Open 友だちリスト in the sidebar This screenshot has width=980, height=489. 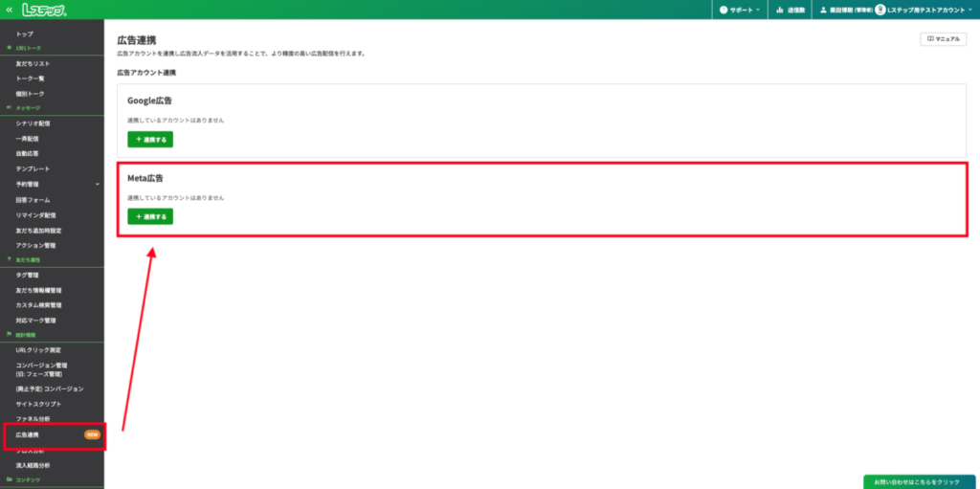point(33,63)
